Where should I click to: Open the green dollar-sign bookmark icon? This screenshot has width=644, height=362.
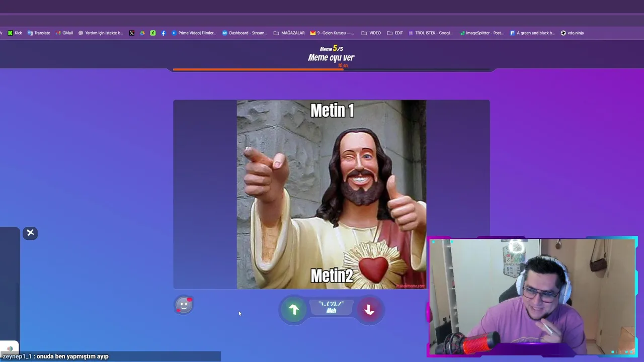[153, 33]
